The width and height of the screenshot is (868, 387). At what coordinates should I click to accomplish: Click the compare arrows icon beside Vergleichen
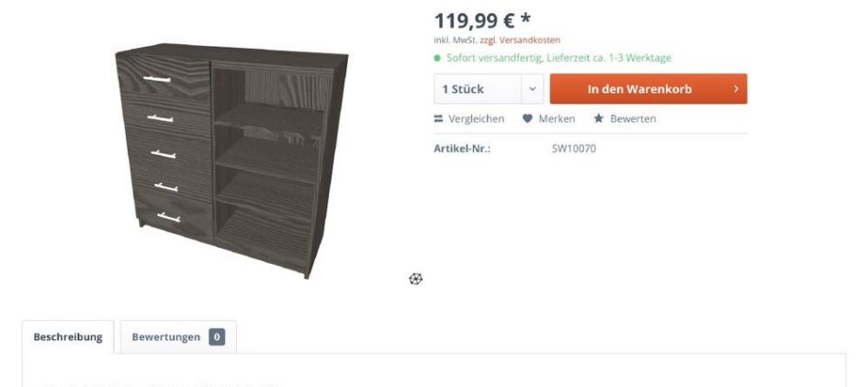(x=438, y=119)
